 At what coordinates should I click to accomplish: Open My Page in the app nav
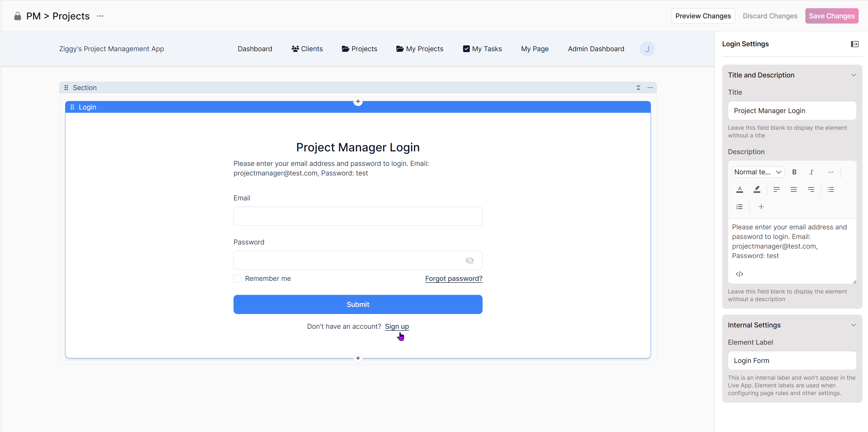pos(535,49)
